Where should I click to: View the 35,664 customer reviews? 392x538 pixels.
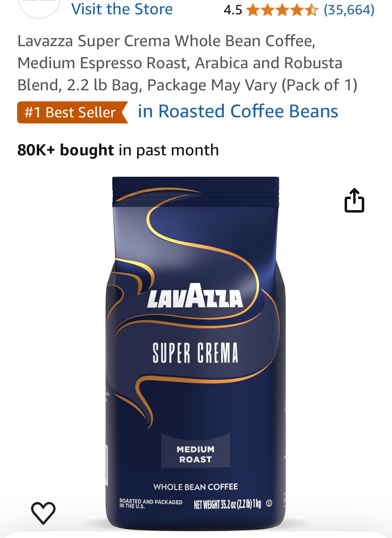coord(349,10)
